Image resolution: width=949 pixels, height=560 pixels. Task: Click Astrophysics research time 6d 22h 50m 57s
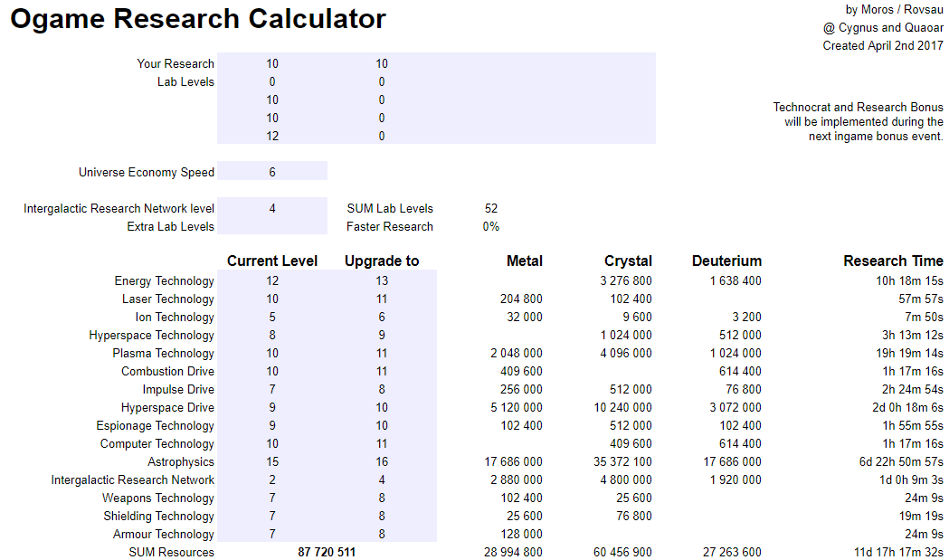point(901,462)
